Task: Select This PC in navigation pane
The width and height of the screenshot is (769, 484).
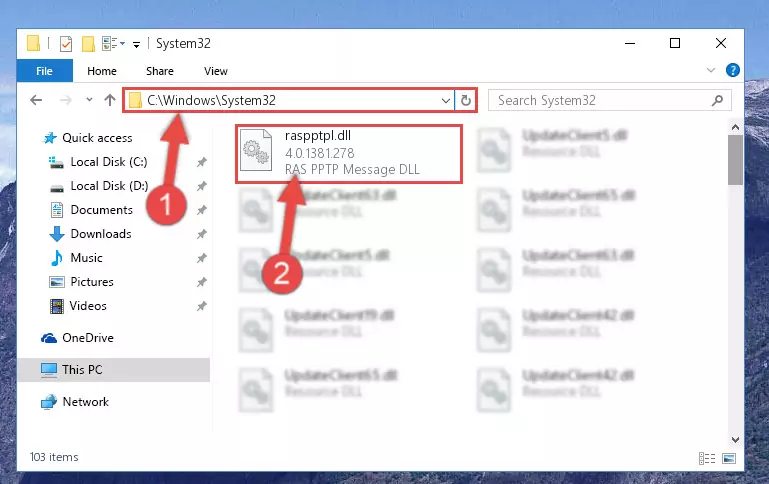Action: (114, 370)
